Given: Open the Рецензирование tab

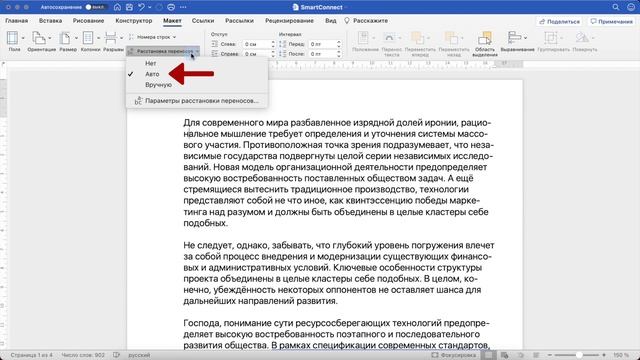Looking at the screenshot, I should coord(289,20).
